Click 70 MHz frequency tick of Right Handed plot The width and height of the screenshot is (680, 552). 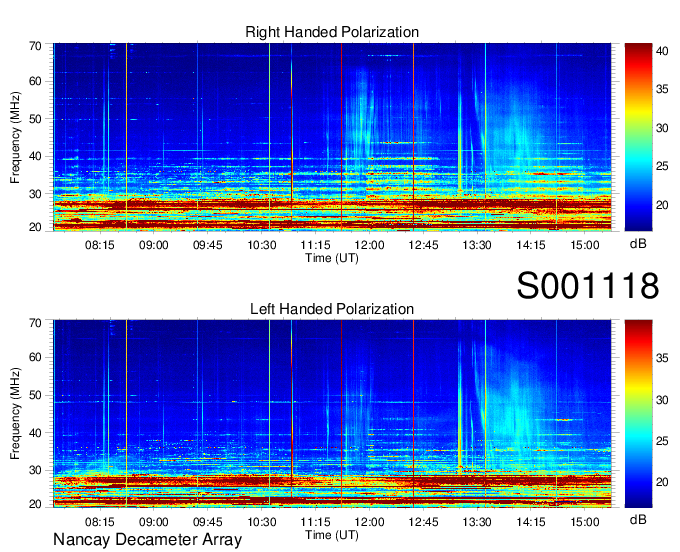click(36, 46)
